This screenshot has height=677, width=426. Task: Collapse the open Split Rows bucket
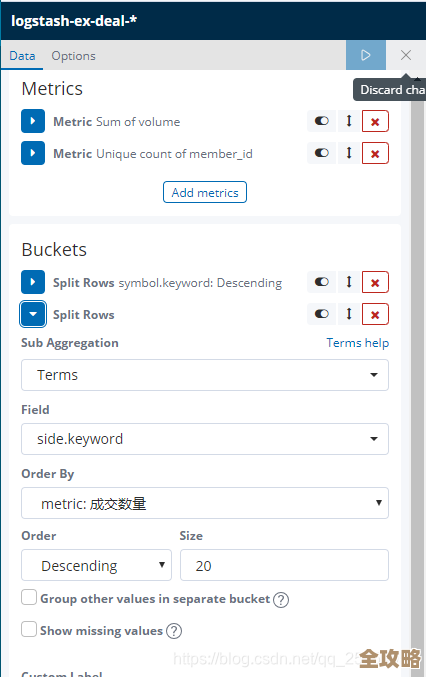tap(33, 314)
